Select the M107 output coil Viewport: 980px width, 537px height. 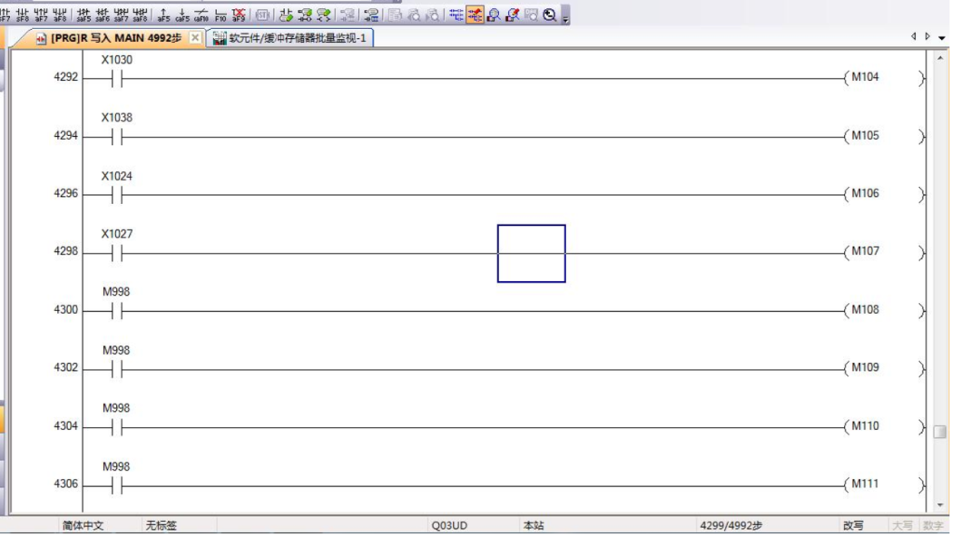[x=884, y=252]
